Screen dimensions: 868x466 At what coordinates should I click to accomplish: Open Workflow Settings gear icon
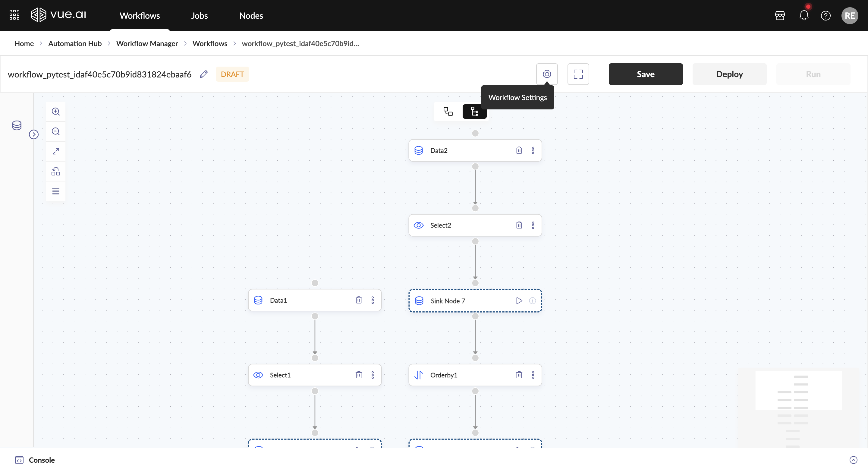(x=546, y=74)
